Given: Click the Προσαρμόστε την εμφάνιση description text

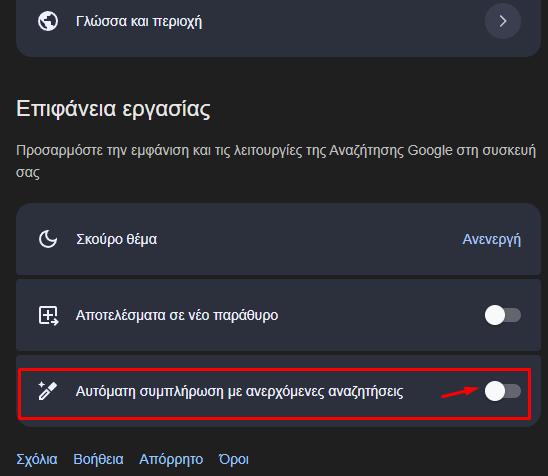Looking at the screenshot, I should [x=276, y=161].
